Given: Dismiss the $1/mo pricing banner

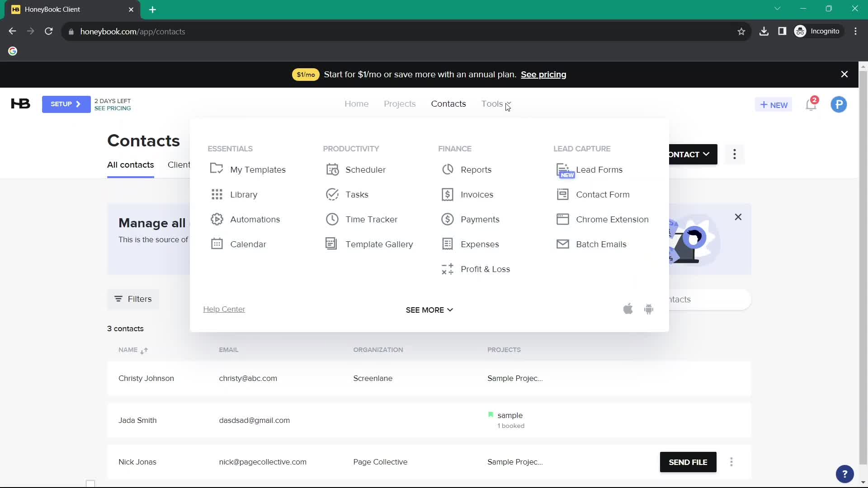Looking at the screenshot, I should [x=844, y=75].
